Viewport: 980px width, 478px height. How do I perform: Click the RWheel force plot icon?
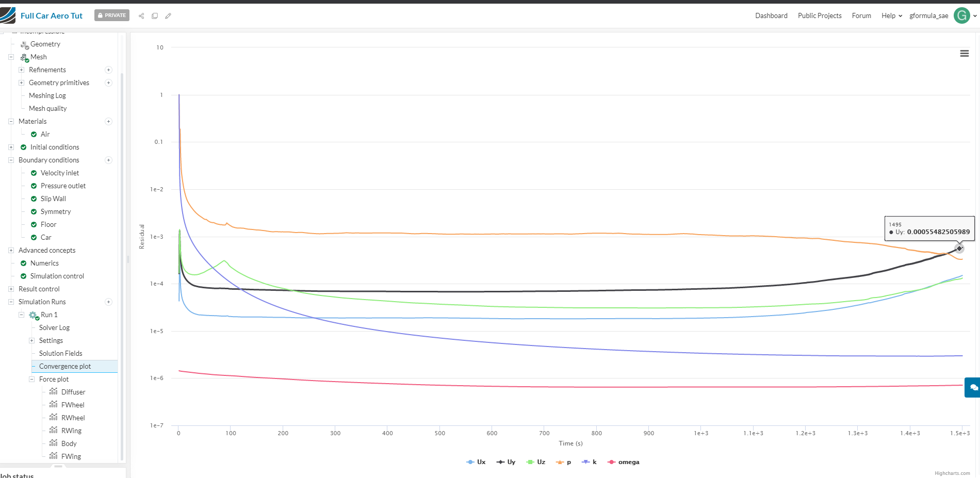[x=53, y=418]
